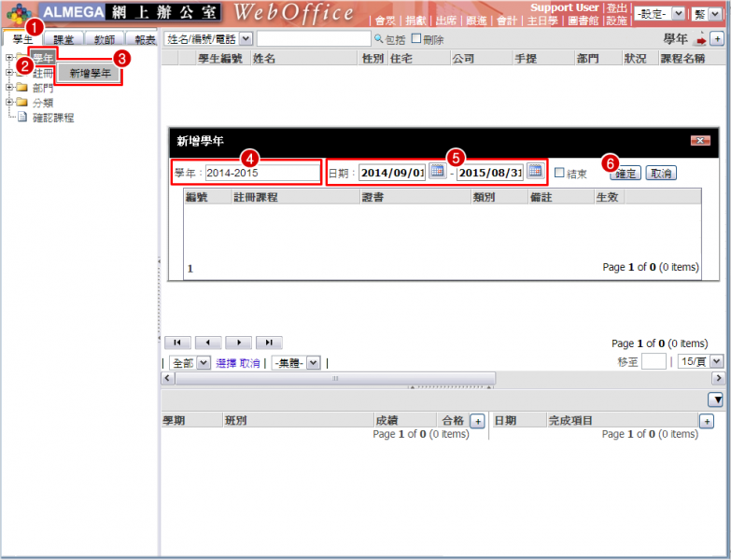This screenshot has height=560, width=731.
Task: Click the 註冊課程 column header in dialog
Action: click(x=256, y=198)
